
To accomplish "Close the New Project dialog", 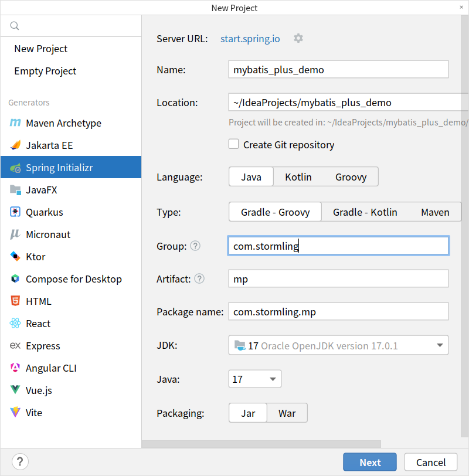I will tap(461, 7).
